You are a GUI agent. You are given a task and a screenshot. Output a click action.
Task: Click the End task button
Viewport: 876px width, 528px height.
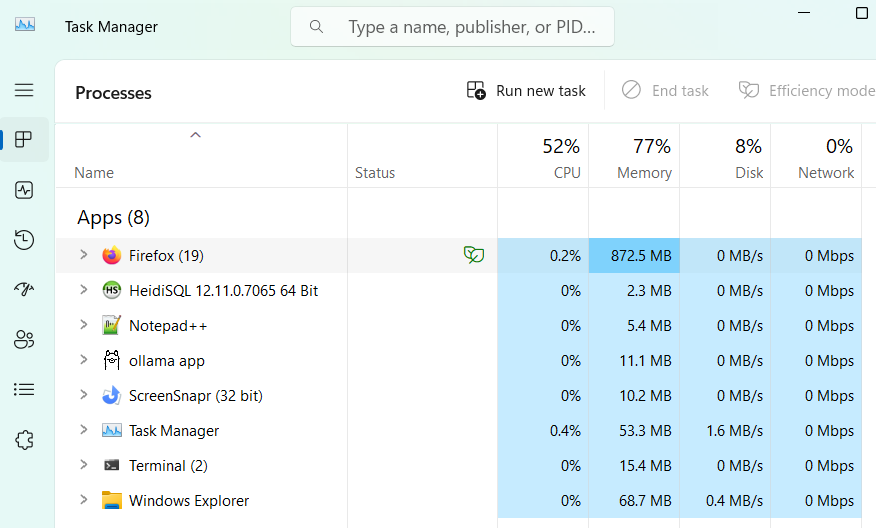(x=665, y=91)
